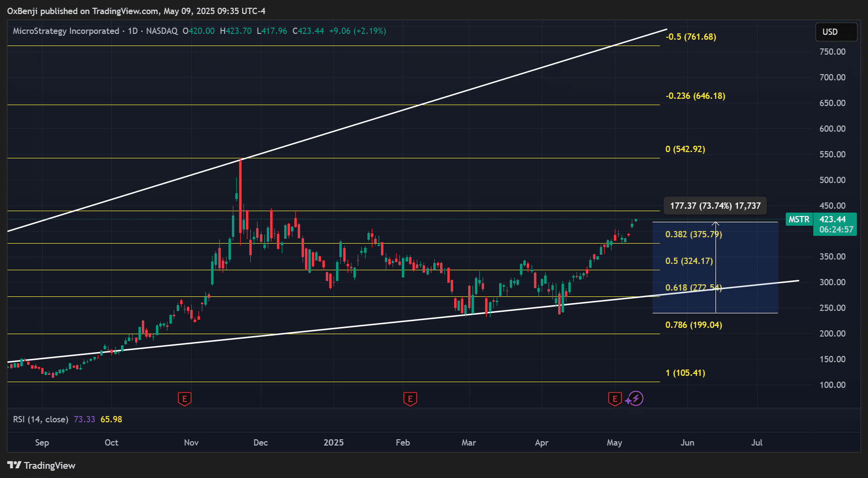Click the February earnings E marker
The image size is (868, 478).
[x=410, y=399]
